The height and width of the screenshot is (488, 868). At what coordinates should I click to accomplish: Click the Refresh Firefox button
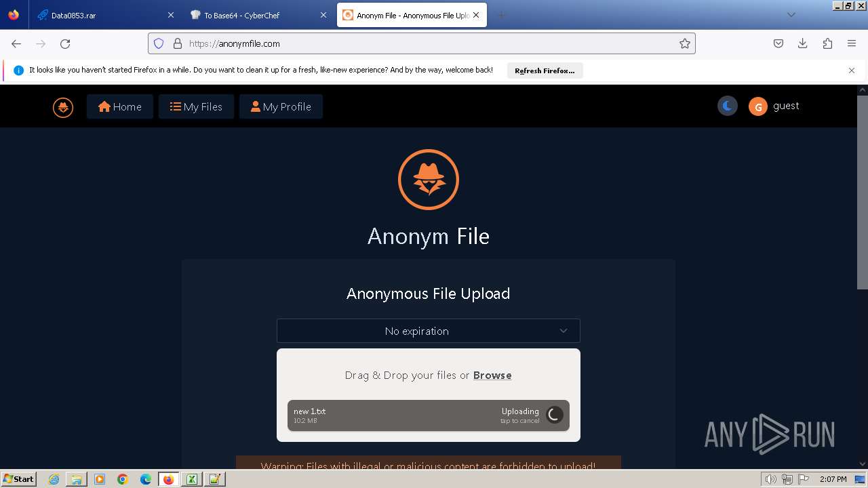click(545, 70)
